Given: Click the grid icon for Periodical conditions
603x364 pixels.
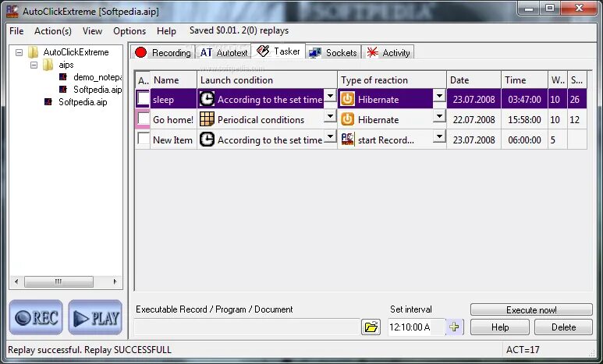Looking at the screenshot, I should point(207,119).
